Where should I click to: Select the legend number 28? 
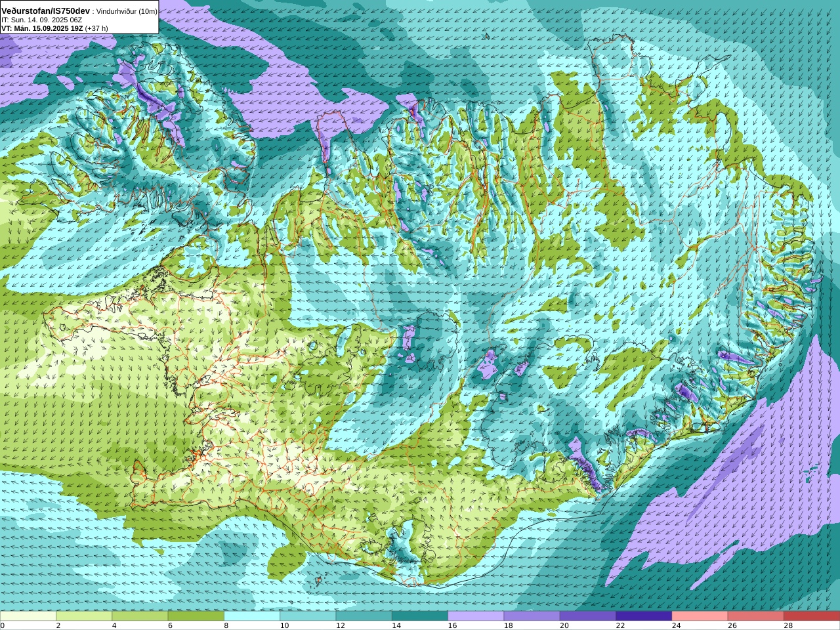[x=788, y=625]
